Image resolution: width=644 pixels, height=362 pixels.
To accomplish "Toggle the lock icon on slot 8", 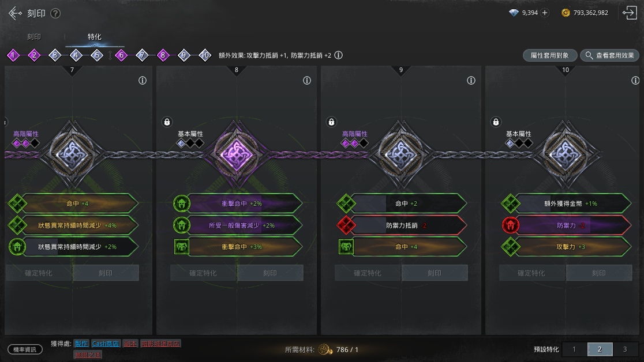I will point(167,122).
